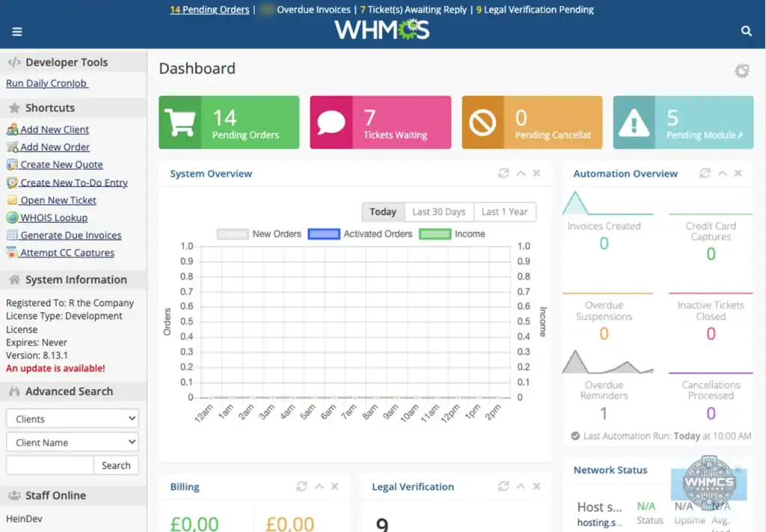Image resolution: width=766 pixels, height=532 pixels.
Task: Click Attempt CC Captures link
Action: pyautogui.click(x=67, y=253)
